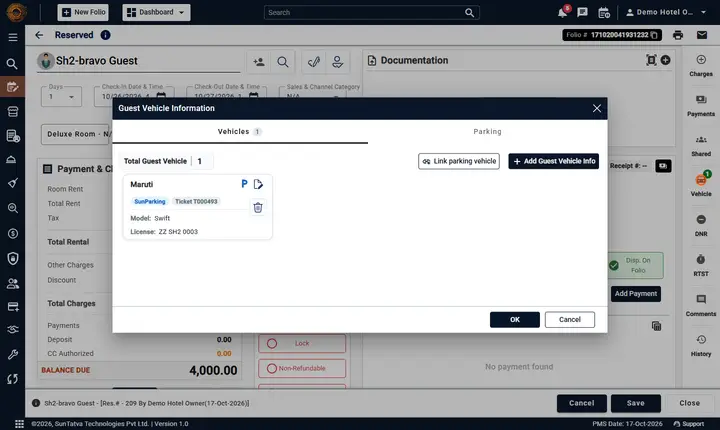Screen dimensions: 720x430
Task: Open Charges from right panel
Action: [701, 66]
